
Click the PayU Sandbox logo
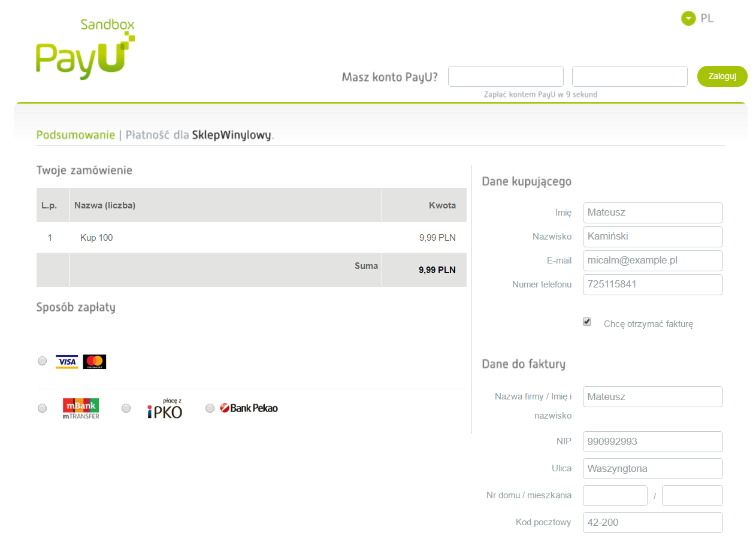(85, 49)
